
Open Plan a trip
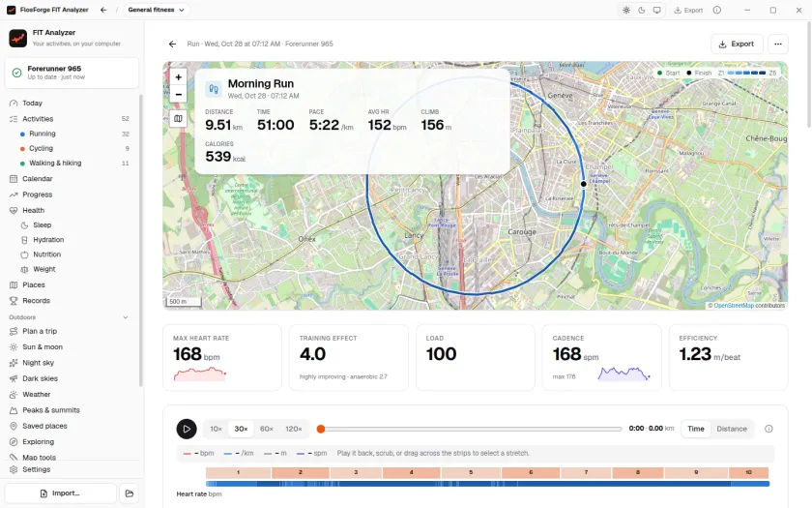(72, 331)
